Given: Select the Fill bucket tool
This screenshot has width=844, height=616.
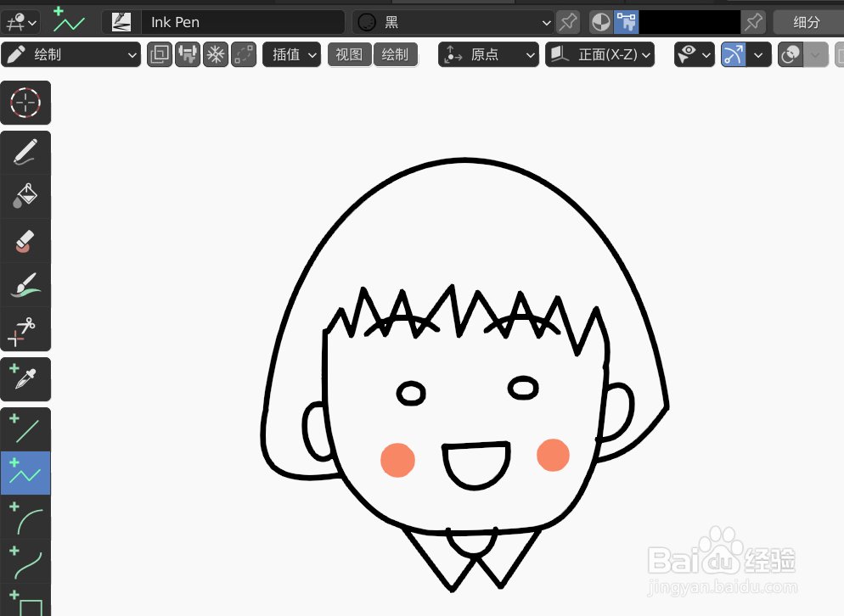Looking at the screenshot, I should 25,196.
